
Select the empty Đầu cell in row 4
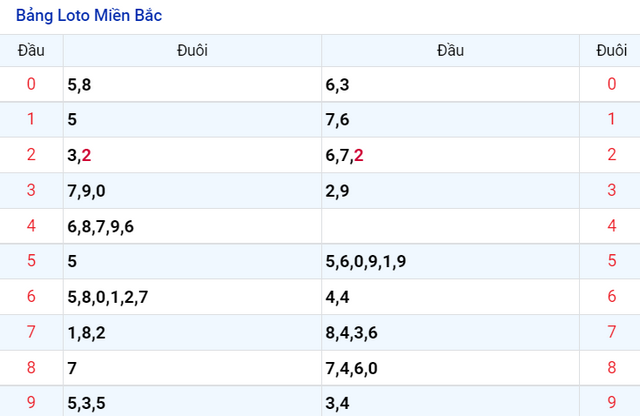pyautogui.click(x=450, y=226)
